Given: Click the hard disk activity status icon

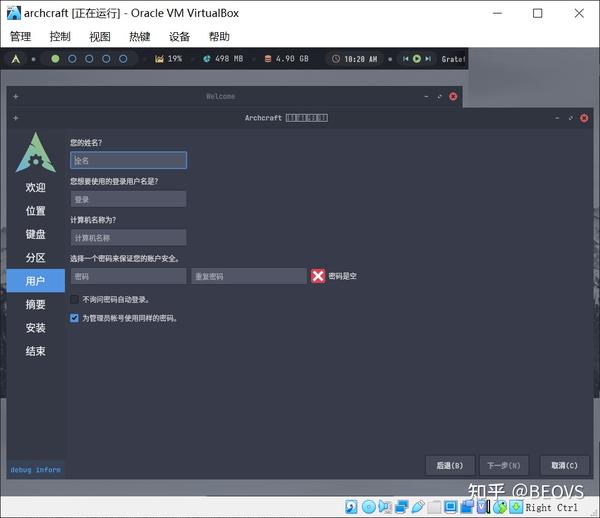Looking at the screenshot, I should (x=351, y=507).
